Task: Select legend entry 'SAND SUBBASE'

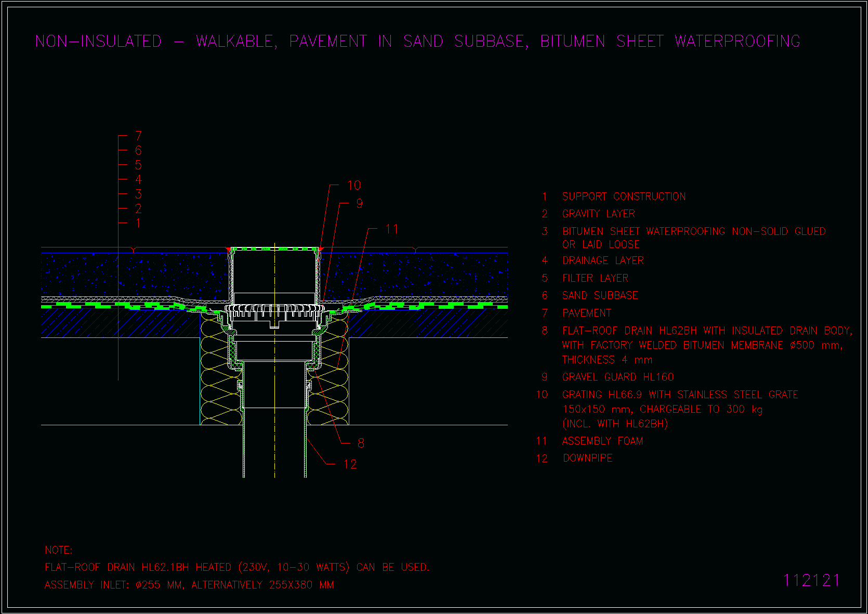Action: click(600, 295)
